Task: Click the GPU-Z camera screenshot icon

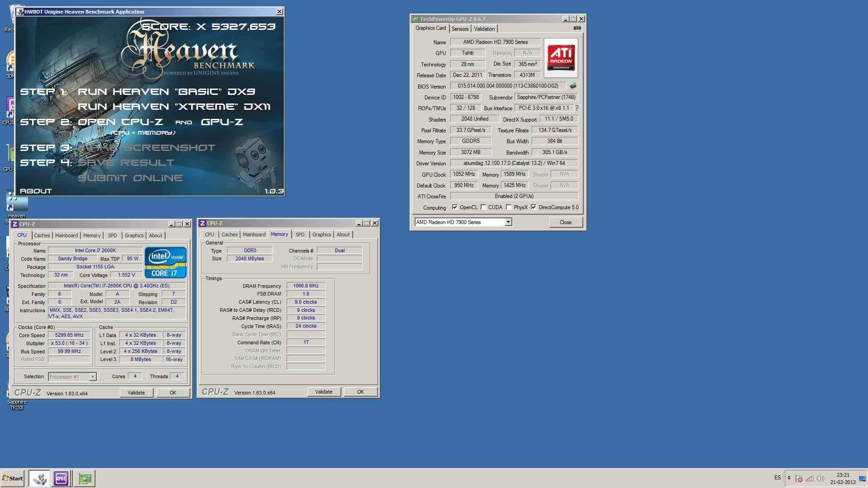Action: tap(577, 28)
